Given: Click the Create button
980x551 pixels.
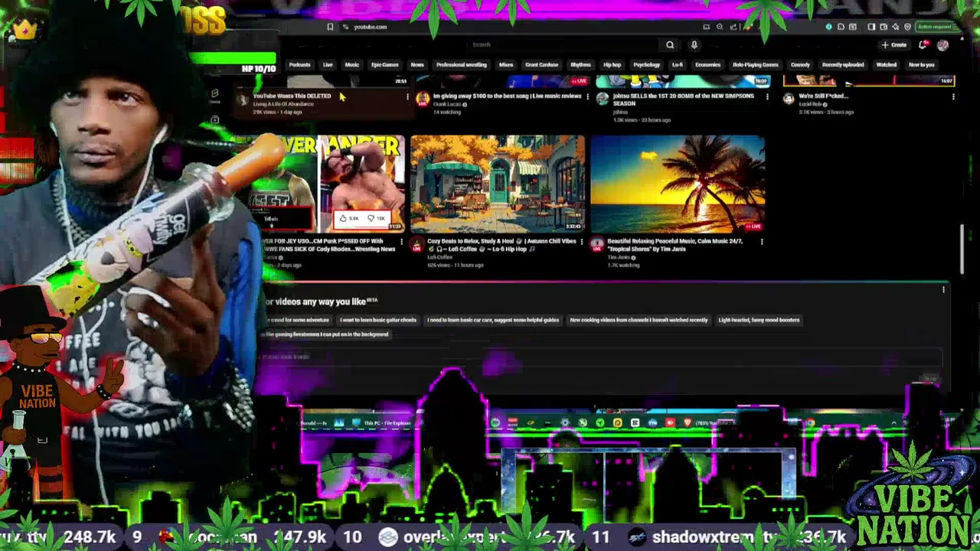Looking at the screenshot, I should click(x=894, y=45).
